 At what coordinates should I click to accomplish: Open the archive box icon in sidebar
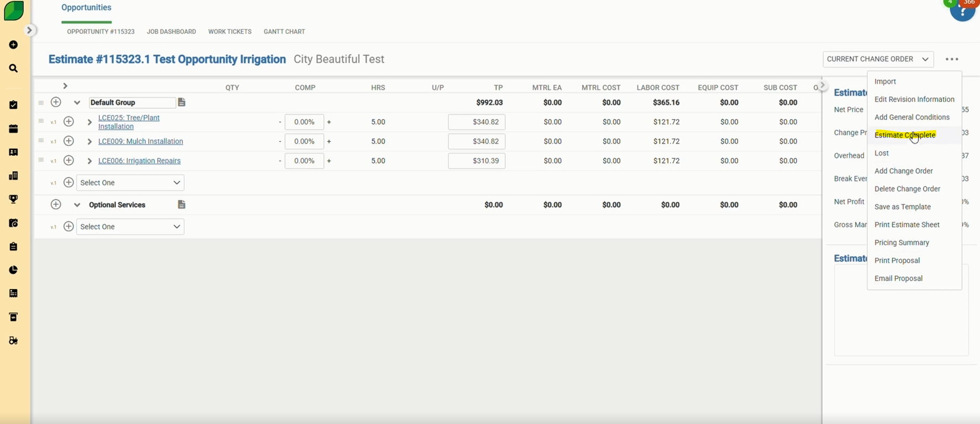[x=13, y=317]
